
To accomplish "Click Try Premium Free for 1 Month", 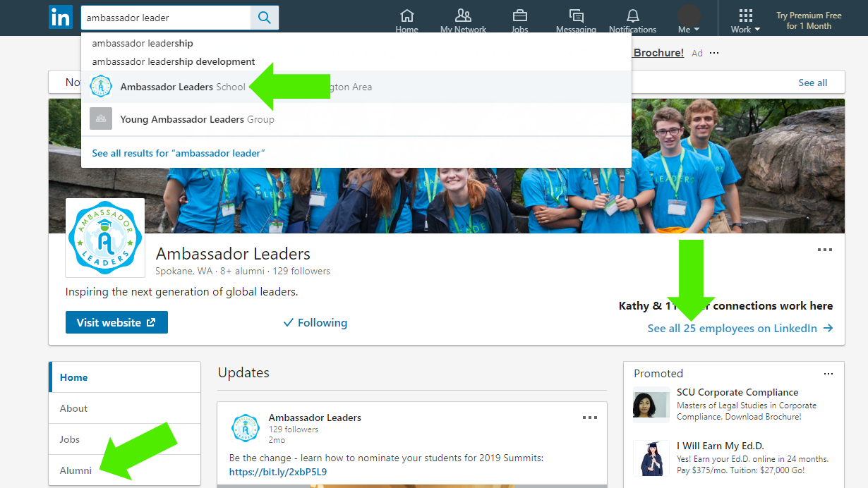I will [x=809, y=20].
